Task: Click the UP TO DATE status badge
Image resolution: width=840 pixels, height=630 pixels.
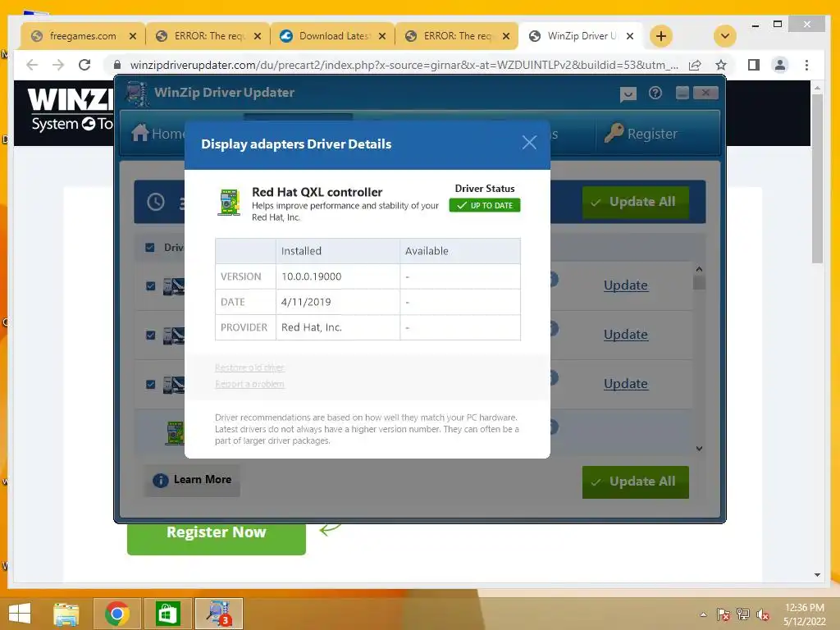Action: [x=485, y=205]
